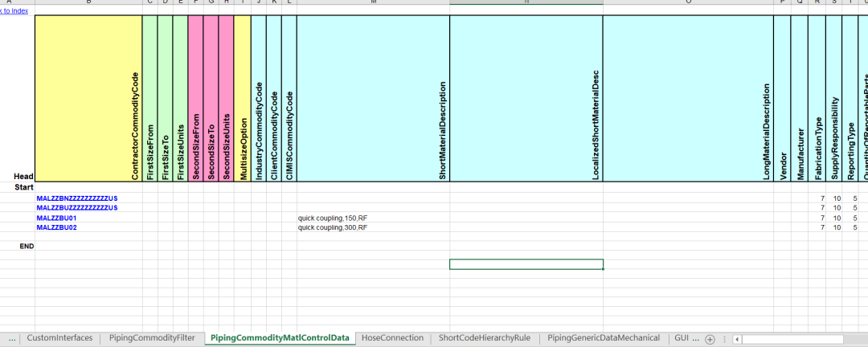
Task: Open the PipingGenericDataMechanical sheet tab
Action: (604, 338)
